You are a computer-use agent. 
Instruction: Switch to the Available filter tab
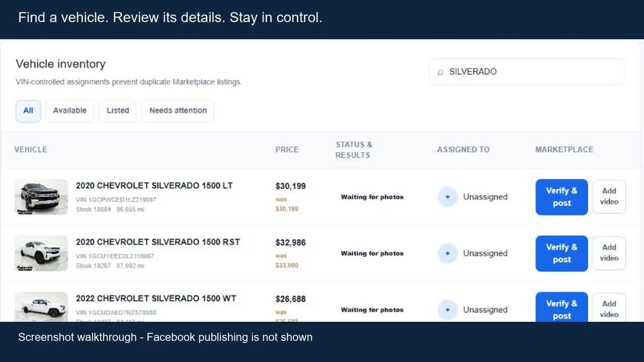70,110
